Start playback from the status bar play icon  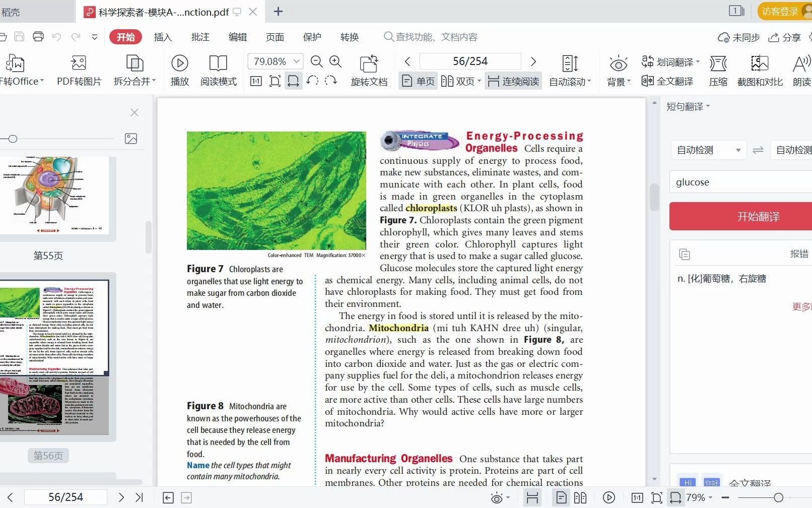[x=609, y=497]
